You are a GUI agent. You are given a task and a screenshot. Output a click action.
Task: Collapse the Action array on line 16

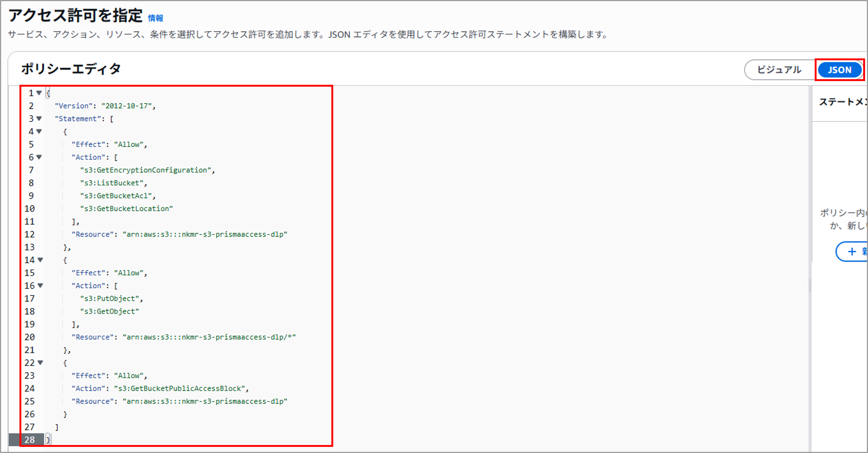pyautogui.click(x=40, y=286)
